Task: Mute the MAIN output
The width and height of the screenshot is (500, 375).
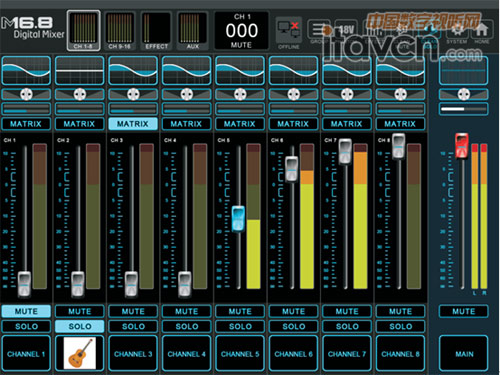Action: 464,311
